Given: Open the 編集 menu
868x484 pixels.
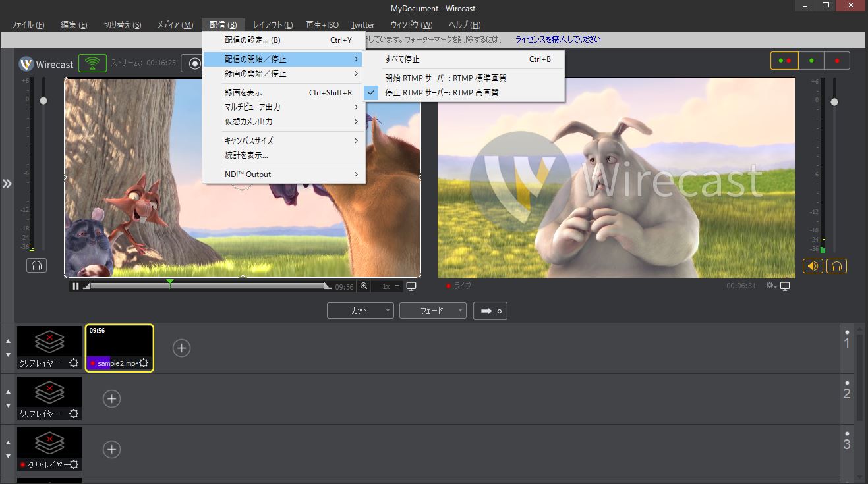Looking at the screenshot, I should pos(74,25).
